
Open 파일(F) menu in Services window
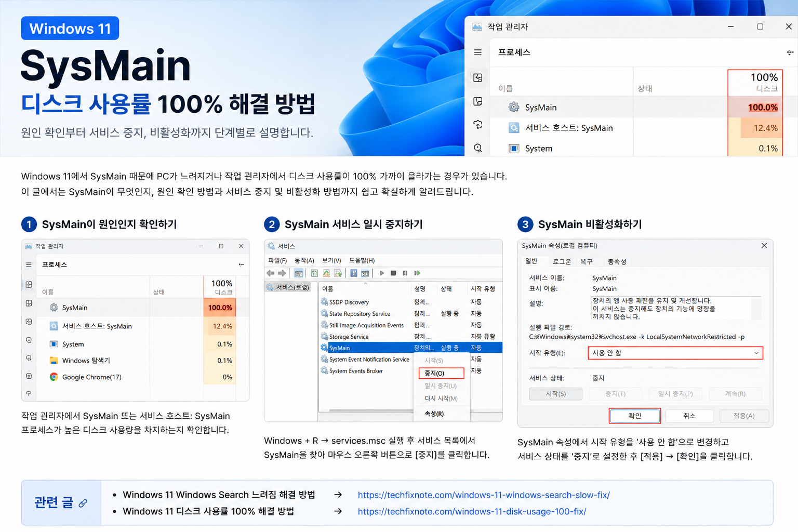(277, 260)
